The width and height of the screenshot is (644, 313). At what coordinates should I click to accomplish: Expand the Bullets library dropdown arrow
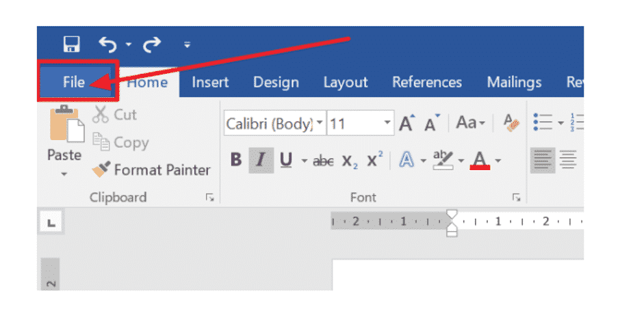tap(561, 122)
